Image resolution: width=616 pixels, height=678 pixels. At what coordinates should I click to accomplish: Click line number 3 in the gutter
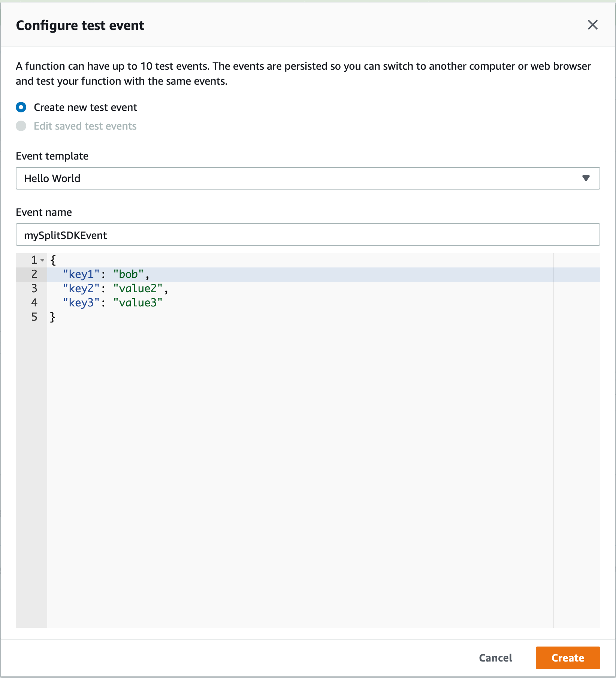click(x=34, y=288)
